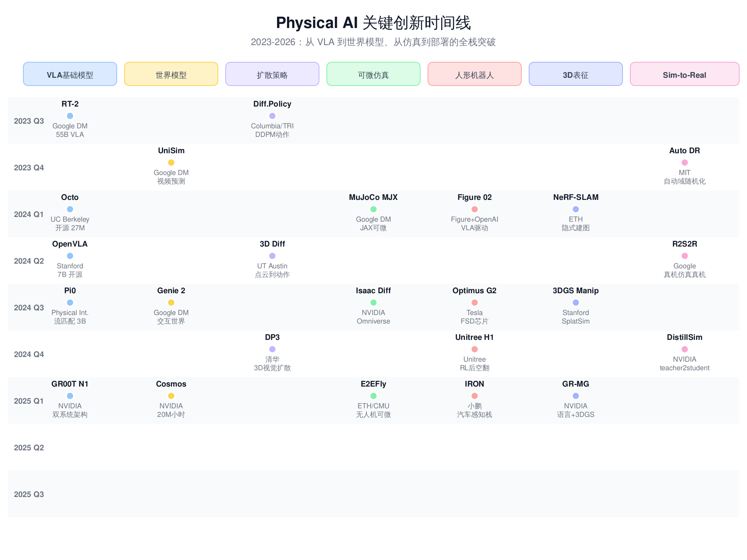Viewport: 747px width, 560px height.
Task: Select the 可微仿真 category box
Action: [373, 74]
